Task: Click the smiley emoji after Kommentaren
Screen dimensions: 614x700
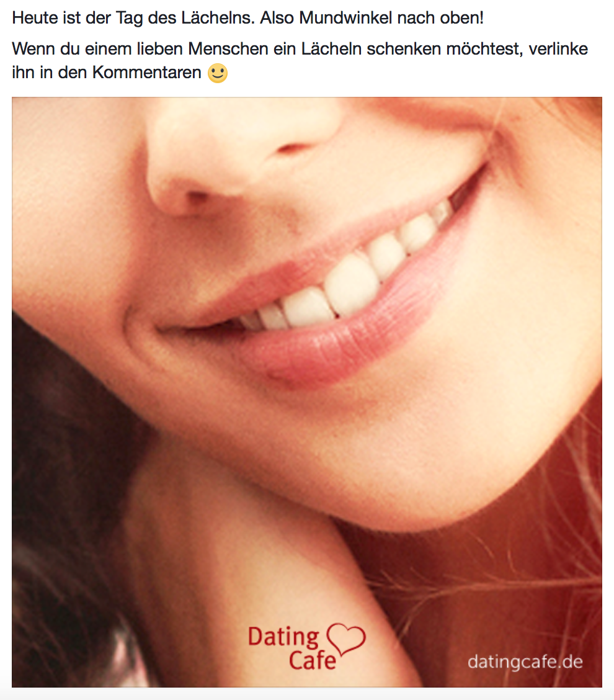Action: (218, 73)
